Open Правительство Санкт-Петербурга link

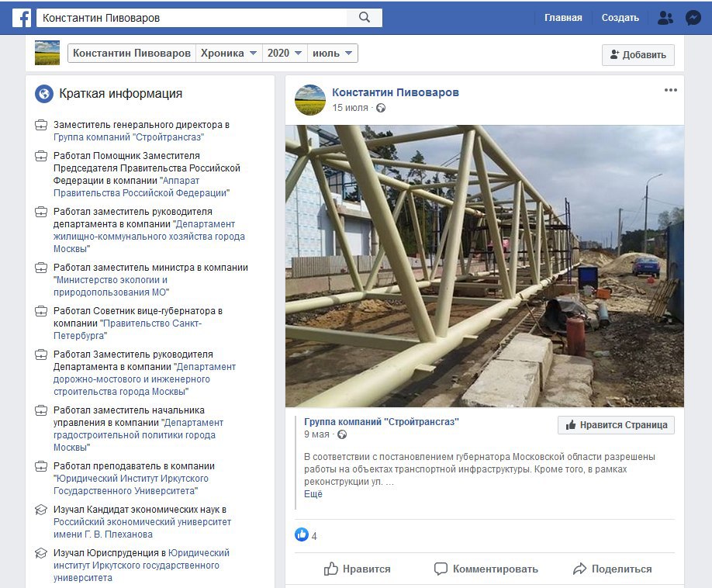128,330
